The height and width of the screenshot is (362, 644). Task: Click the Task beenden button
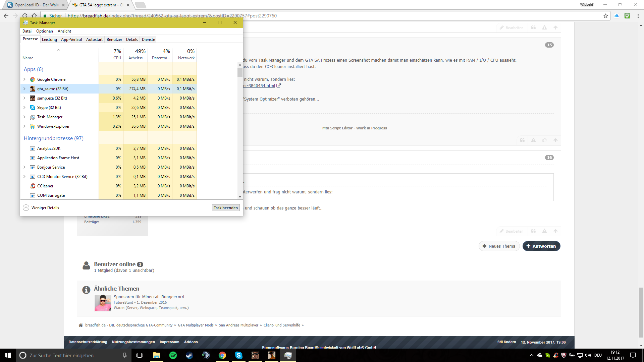click(x=226, y=208)
